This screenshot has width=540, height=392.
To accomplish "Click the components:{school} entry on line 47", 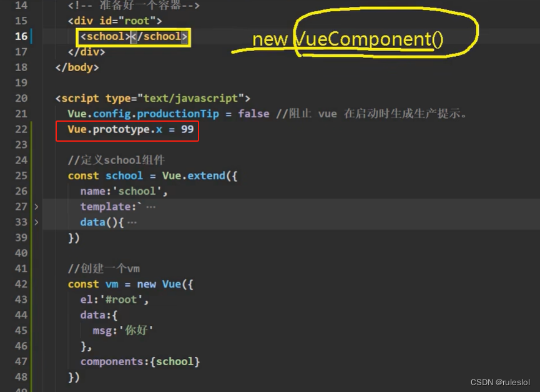I will click(x=140, y=361).
